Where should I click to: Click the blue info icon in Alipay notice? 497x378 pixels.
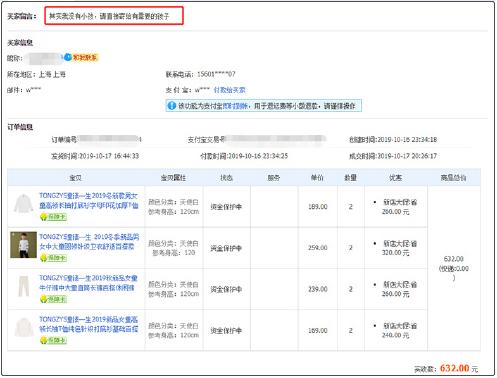pos(171,106)
